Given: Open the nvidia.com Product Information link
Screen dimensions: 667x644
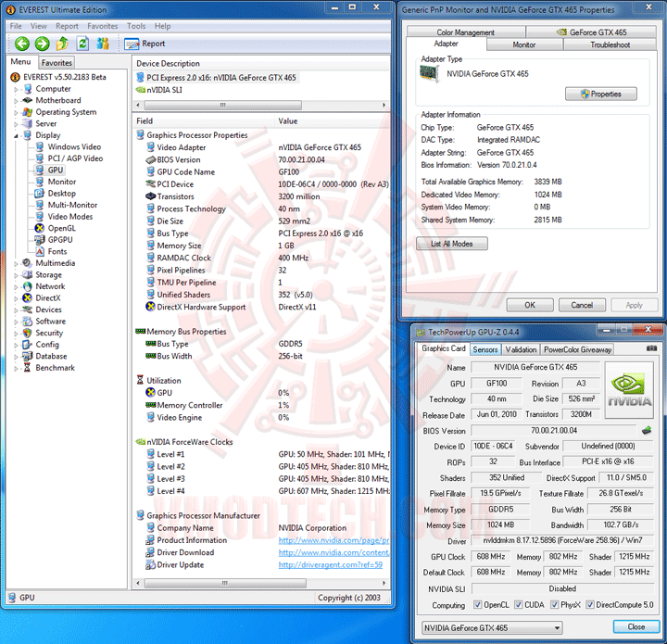Looking at the screenshot, I should [x=333, y=540].
